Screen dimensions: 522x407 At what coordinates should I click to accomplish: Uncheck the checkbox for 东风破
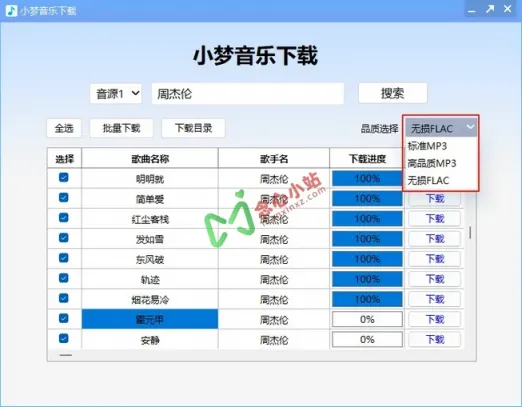pyautogui.click(x=64, y=258)
